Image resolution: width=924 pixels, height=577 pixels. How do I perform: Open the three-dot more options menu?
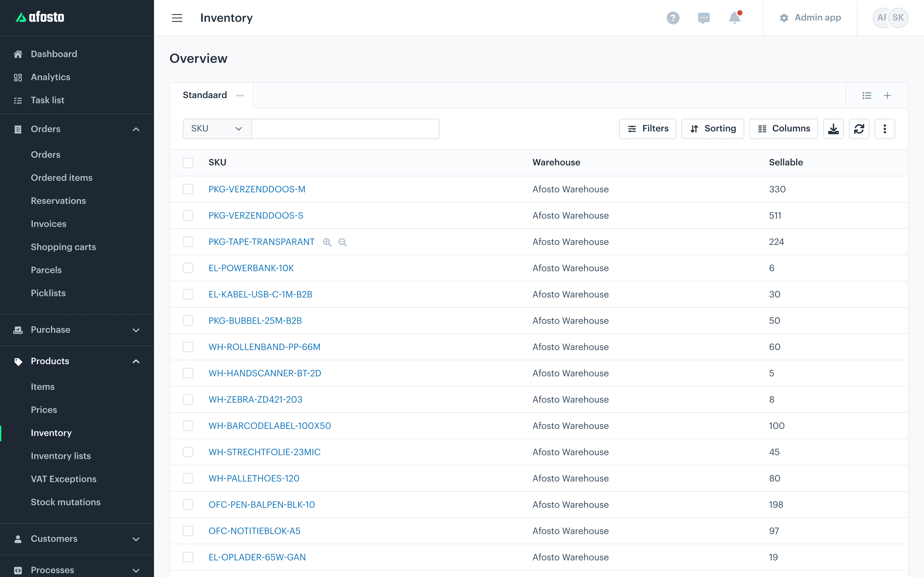click(x=885, y=129)
